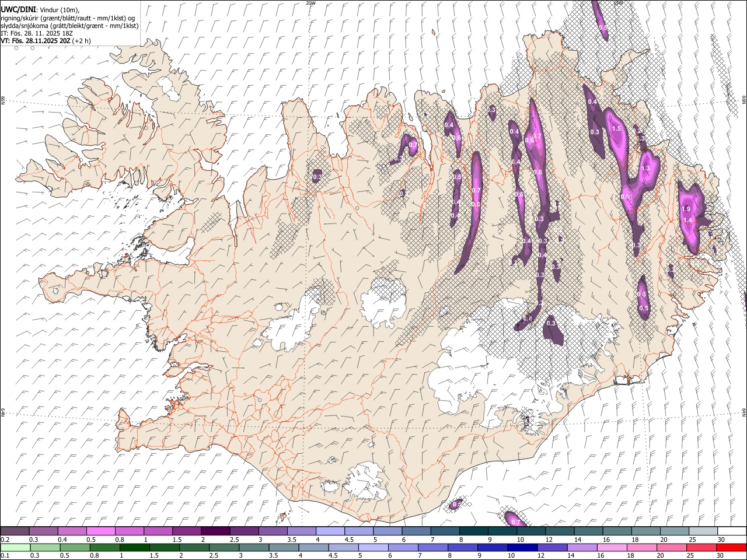This screenshot has width=747, height=560.
Task: Pick the 0.2 swatch in the purple snow scale
Action: [x=15, y=531]
